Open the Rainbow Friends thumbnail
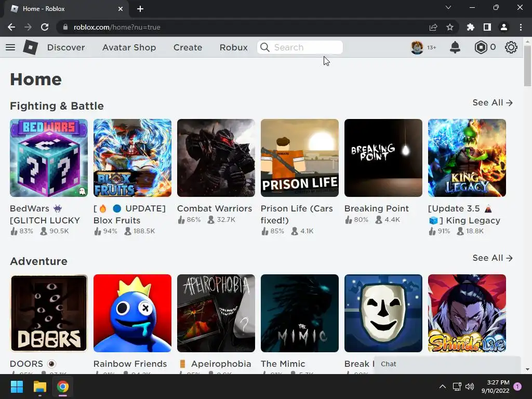Screen dimensions: 532x399 tap(132, 313)
